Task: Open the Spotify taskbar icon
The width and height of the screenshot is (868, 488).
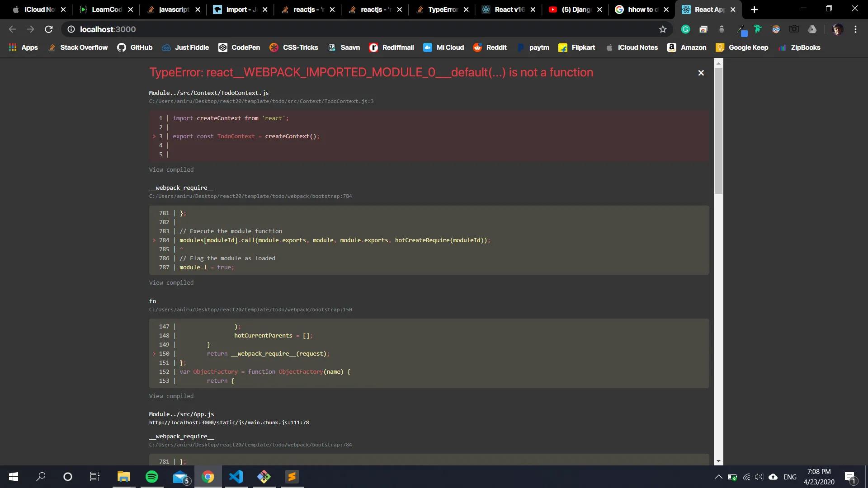Action: point(152,477)
